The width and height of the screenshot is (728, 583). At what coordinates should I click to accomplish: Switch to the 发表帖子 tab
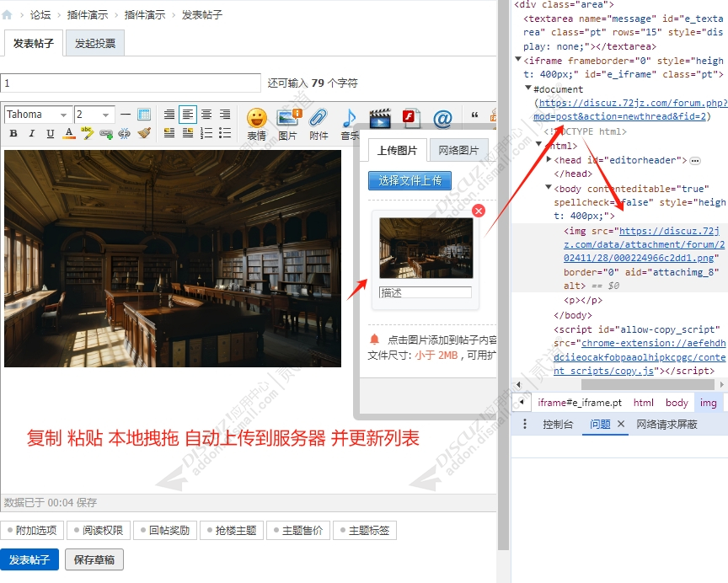(34, 43)
